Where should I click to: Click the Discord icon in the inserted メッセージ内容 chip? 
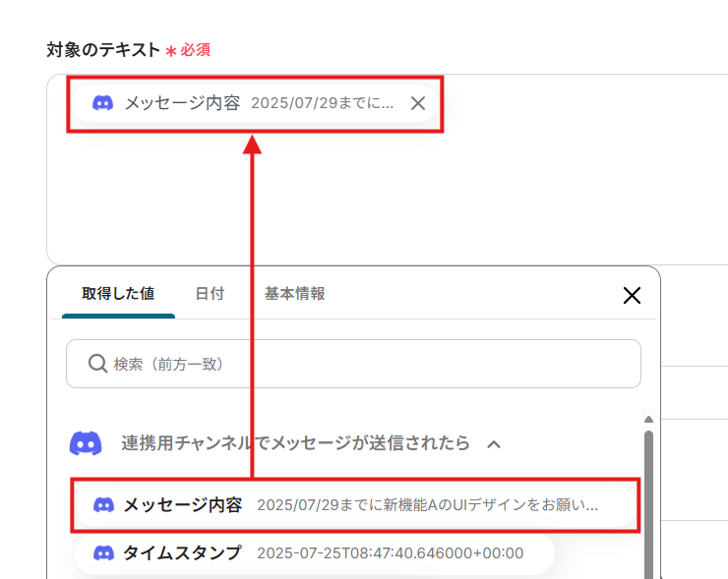(102, 103)
